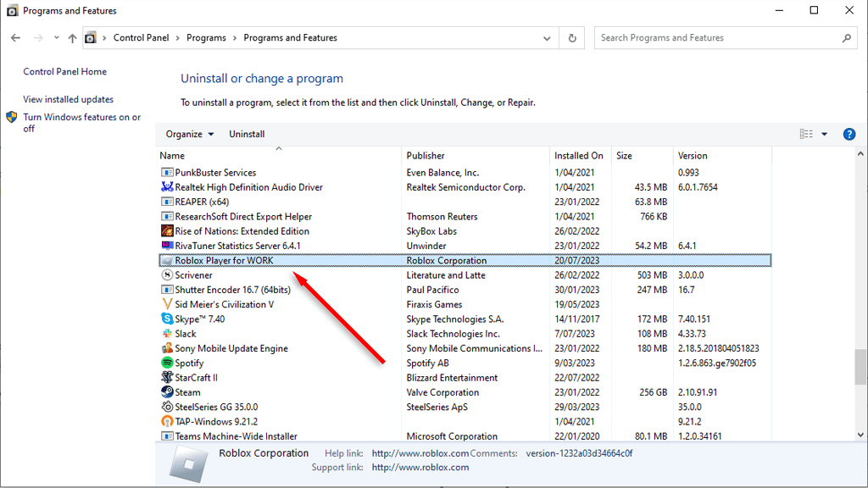868x488 pixels.
Task: Click the vertical scrollbar thumb
Action: click(860, 366)
